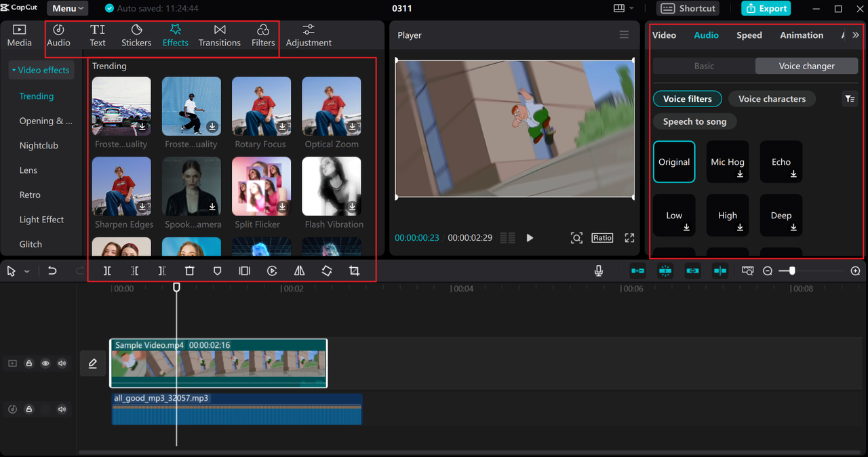Open the player quality bars dropdown
The width and height of the screenshot is (868, 457).
(507, 238)
